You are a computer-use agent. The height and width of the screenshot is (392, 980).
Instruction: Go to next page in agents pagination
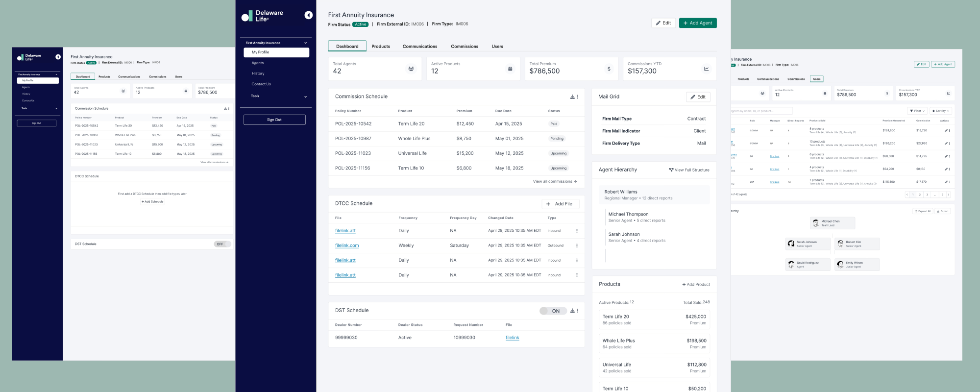(949, 195)
